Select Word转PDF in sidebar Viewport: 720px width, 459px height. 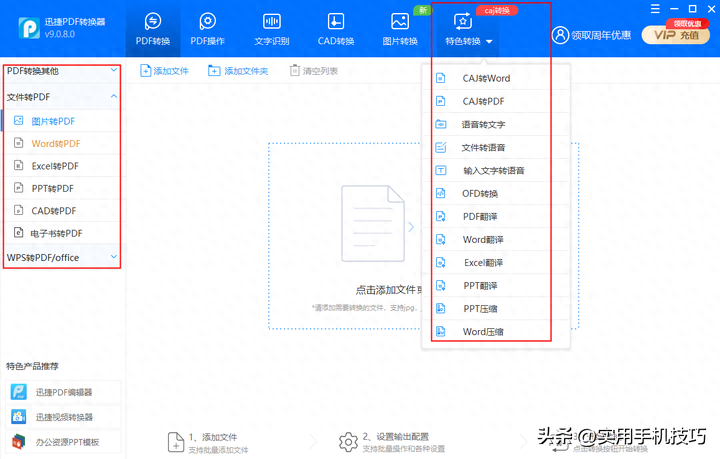pyautogui.click(x=62, y=144)
